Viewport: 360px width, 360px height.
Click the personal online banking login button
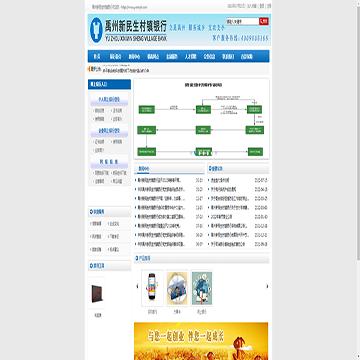click(x=109, y=99)
